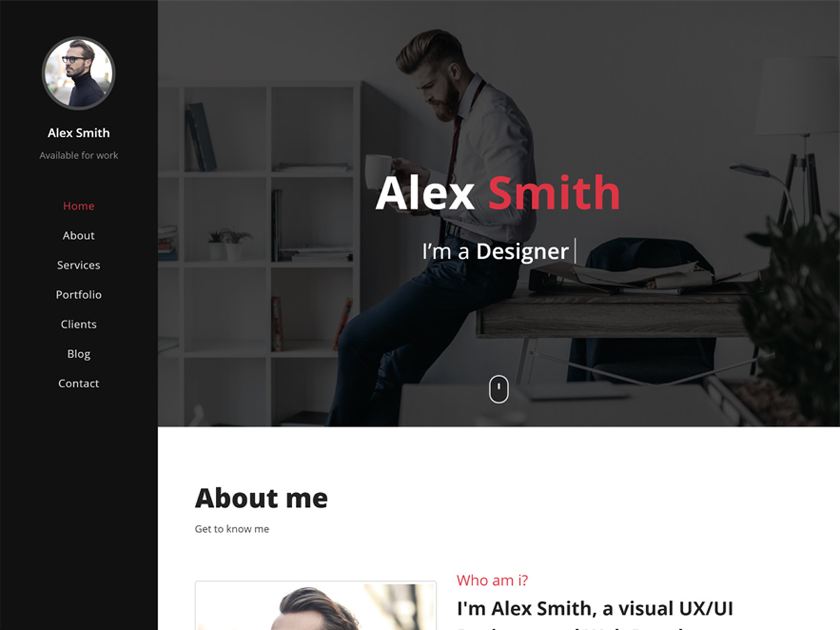Click the scroll-down mouse icon in hero

[498, 389]
